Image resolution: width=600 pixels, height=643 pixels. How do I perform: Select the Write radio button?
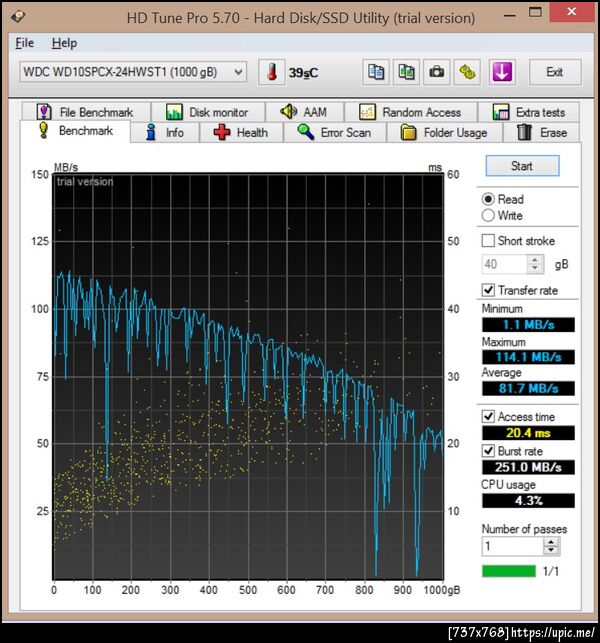click(x=488, y=215)
